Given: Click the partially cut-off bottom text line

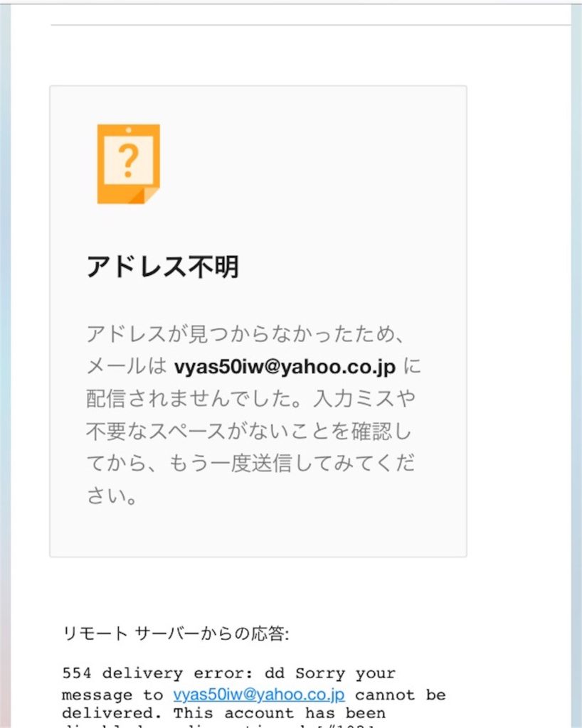Looking at the screenshot, I should click(x=218, y=726).
